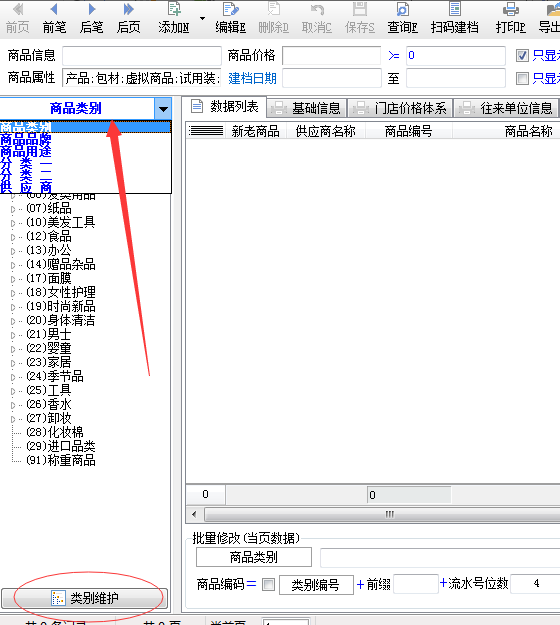Switch to the 数据列表 tab

[x=226, y=107]
